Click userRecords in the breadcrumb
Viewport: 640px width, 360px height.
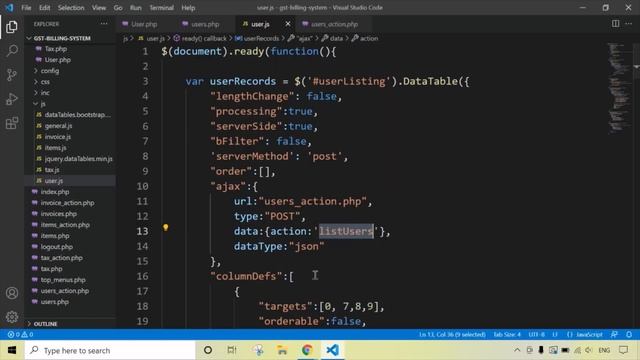coord(261,38)
